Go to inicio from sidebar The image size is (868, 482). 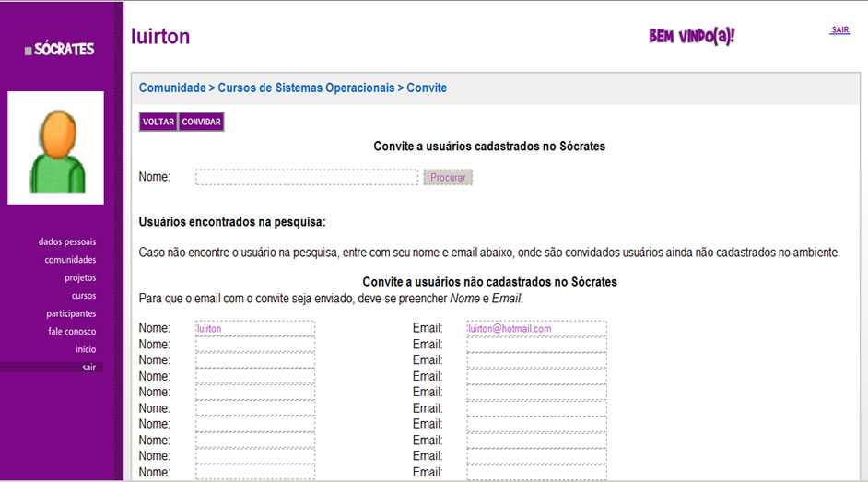click(86, 349)
